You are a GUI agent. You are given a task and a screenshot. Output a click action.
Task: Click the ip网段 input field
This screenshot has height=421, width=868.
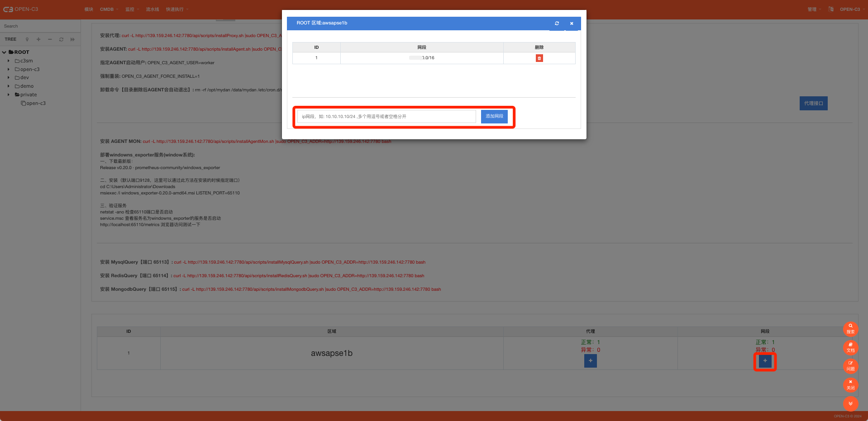[386, 116]
